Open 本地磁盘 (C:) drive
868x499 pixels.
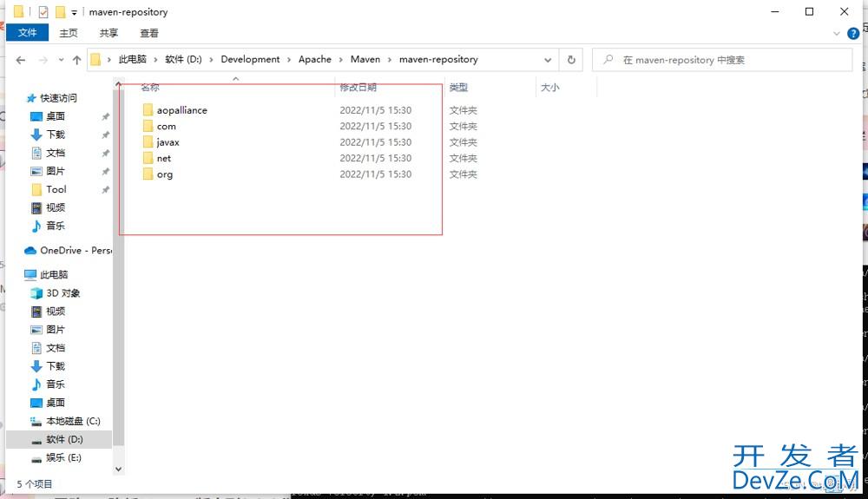tap(73, 421)
